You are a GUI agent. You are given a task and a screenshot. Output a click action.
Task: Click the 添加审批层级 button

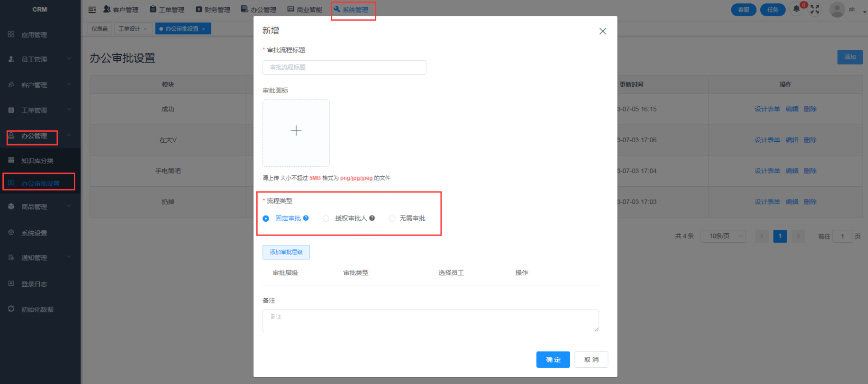pos(286,252)
